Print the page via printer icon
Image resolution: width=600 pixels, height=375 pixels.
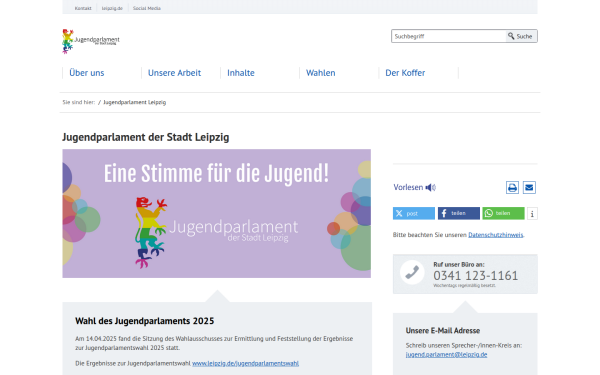click(512, 188)
